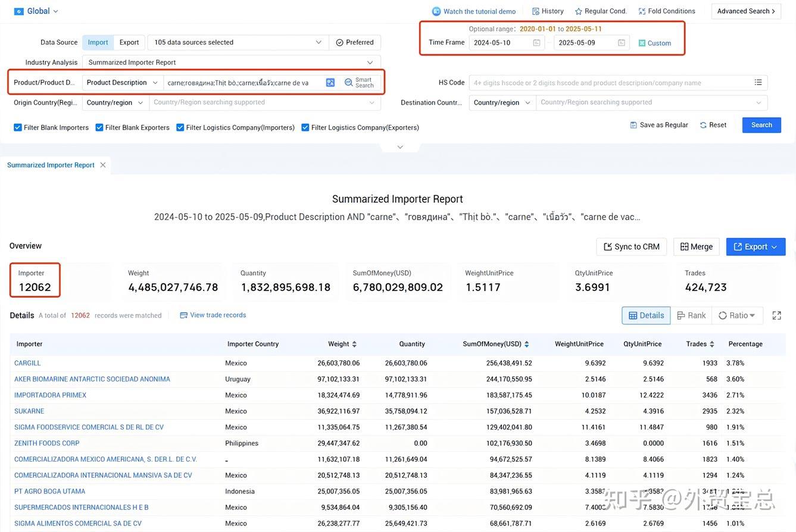Click the Custom time frame link
This screenshot has width=796, height=532.
[655, 43]
